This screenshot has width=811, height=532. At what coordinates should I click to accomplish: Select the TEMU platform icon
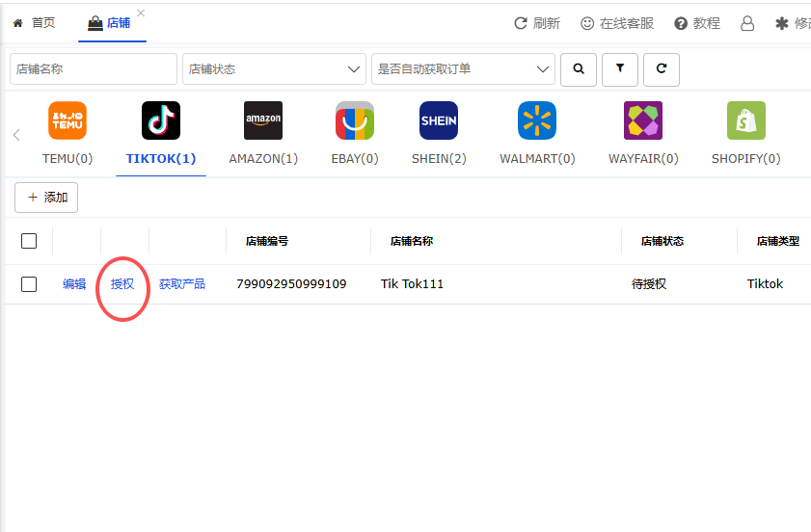(68, 120)
